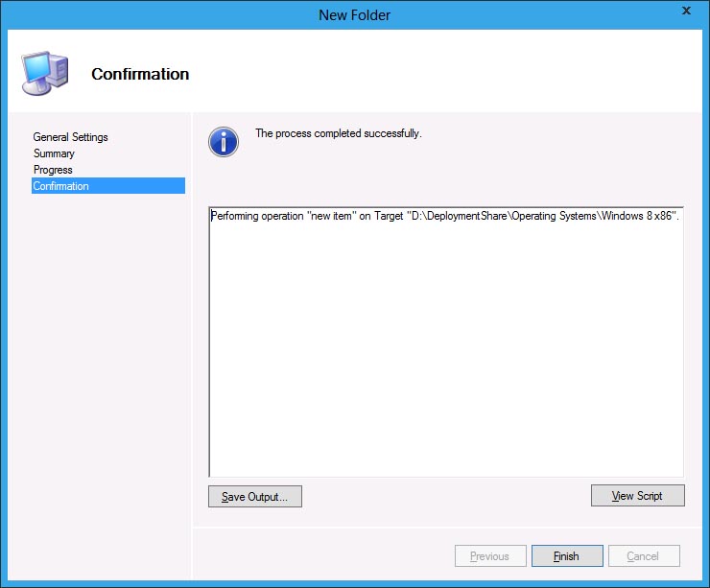Click the greyed-out Cancel button

click(x=642, y=556)
